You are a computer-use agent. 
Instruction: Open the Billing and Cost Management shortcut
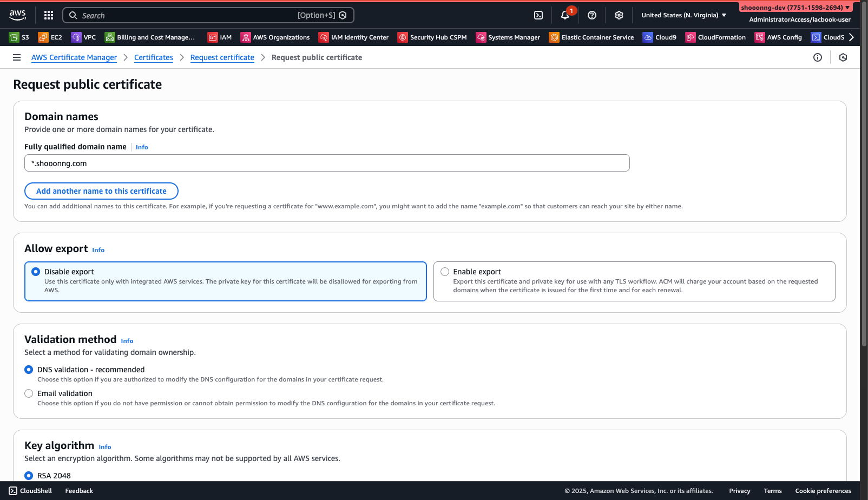(x=150, y=37)
